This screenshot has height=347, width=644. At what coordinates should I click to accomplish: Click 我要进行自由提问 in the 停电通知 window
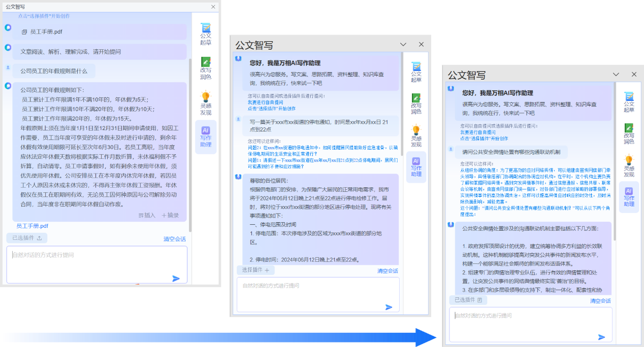click(266, 102)
